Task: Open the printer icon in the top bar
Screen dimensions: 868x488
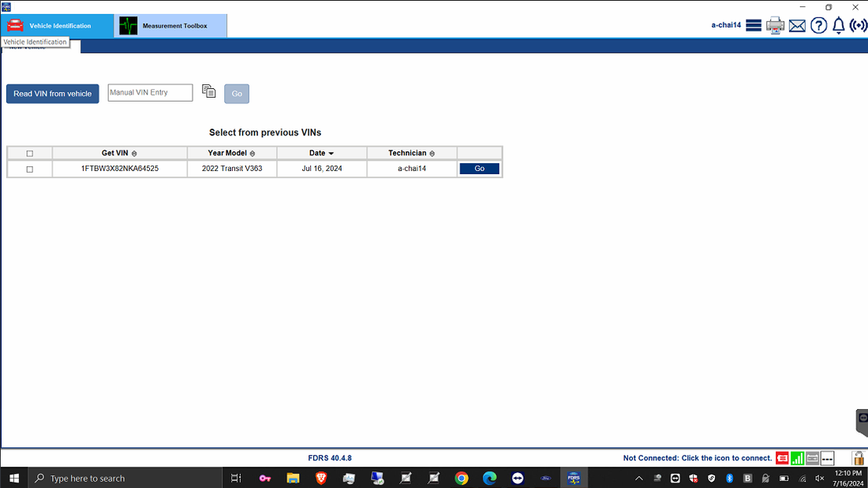Action: 775,24
